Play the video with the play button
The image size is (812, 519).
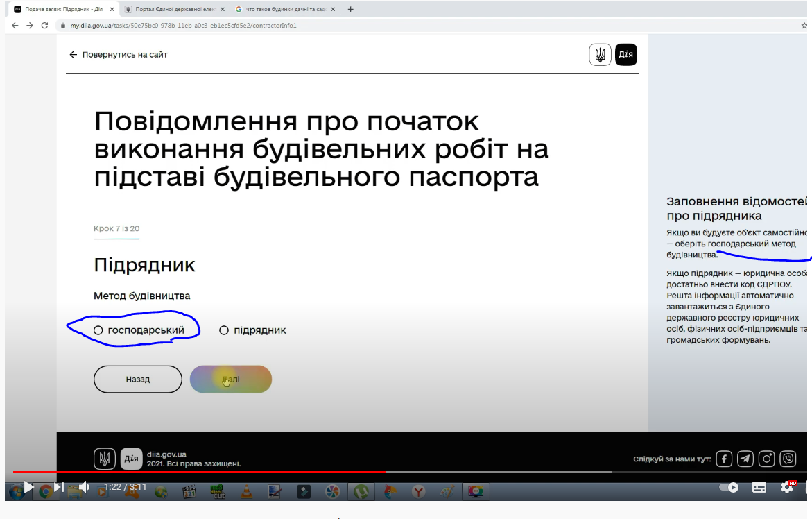(x=29, y=487)
